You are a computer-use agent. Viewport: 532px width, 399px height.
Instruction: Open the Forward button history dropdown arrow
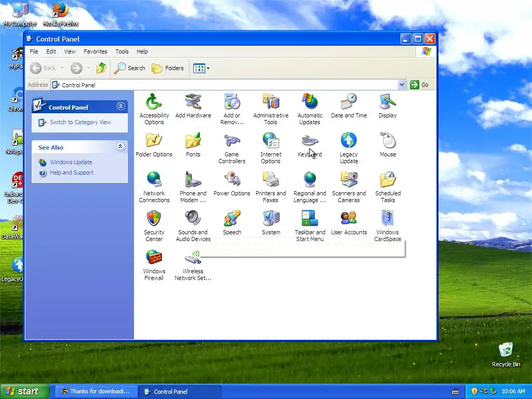point(88,68)
